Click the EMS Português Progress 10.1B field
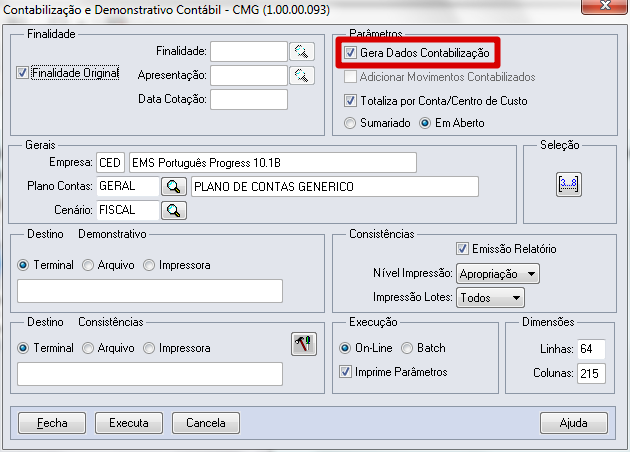Viewport: 630px width, 452px height. 273,163
